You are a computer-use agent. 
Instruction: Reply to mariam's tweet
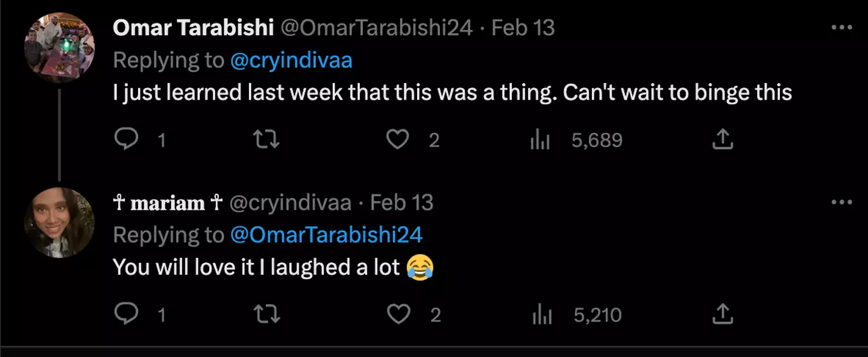(127, 314)
